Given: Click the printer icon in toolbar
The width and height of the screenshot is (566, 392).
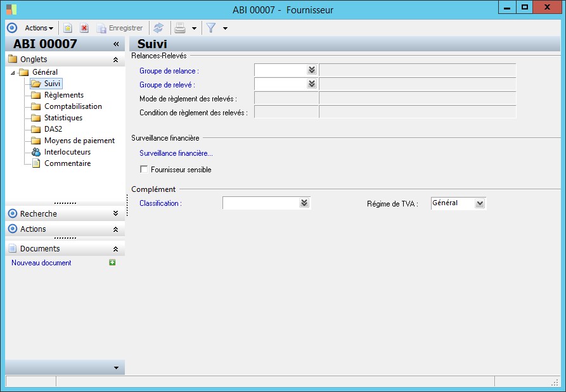Looking at the screenshot, I should (180, 28).
